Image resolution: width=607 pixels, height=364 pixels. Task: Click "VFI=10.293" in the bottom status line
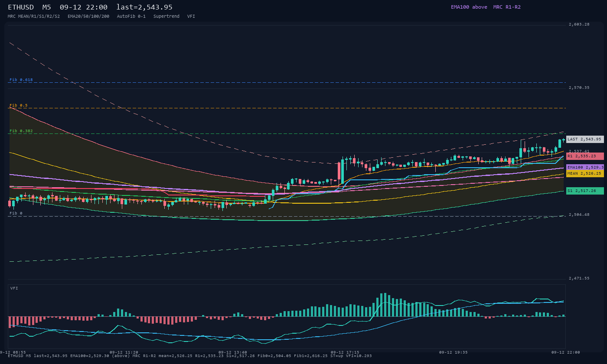point(359,356)
